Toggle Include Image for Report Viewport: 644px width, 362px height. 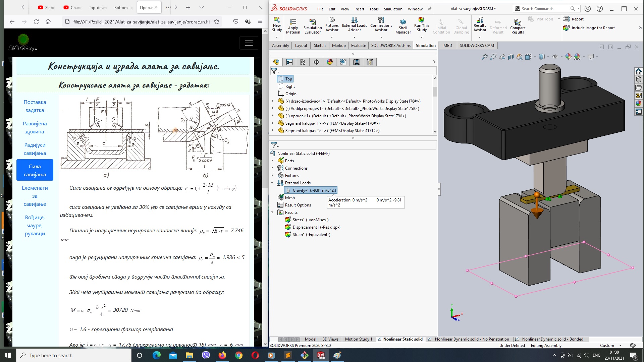[x=589, y=28]
